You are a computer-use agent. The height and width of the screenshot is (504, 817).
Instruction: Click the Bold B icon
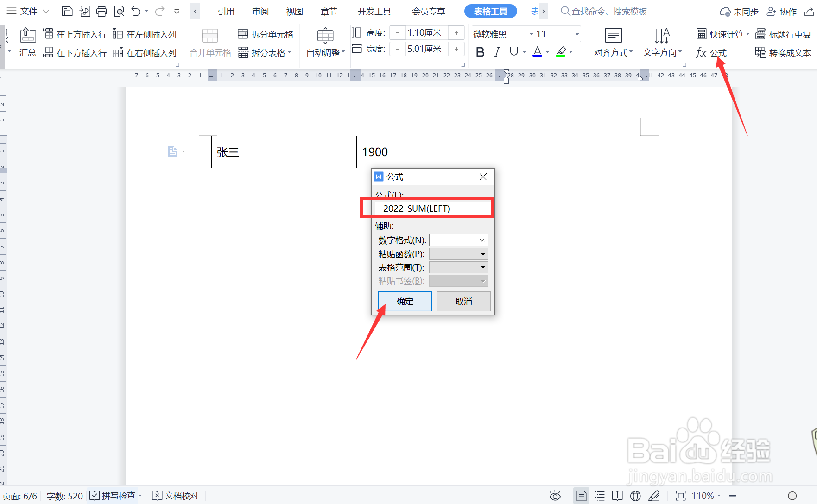pyautogui.click(x=480, y=52)
